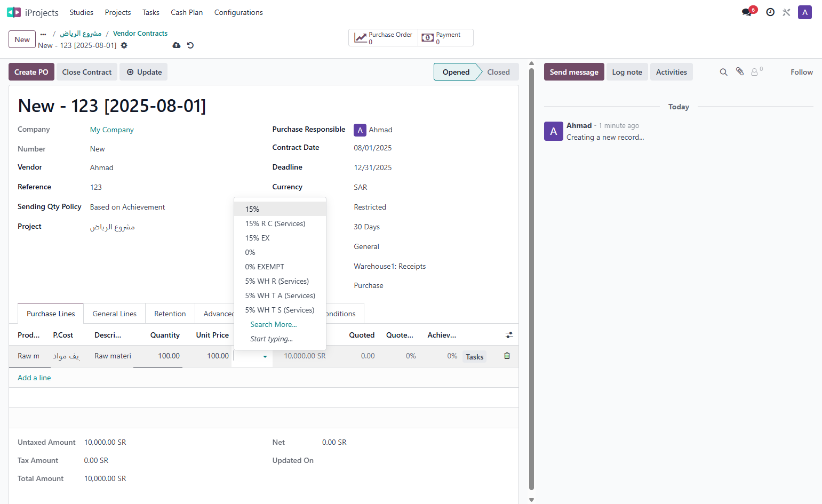Toggle the tax field dropdown arrow
The width and height of the screenshot is (822, 504).
(265, 357)
